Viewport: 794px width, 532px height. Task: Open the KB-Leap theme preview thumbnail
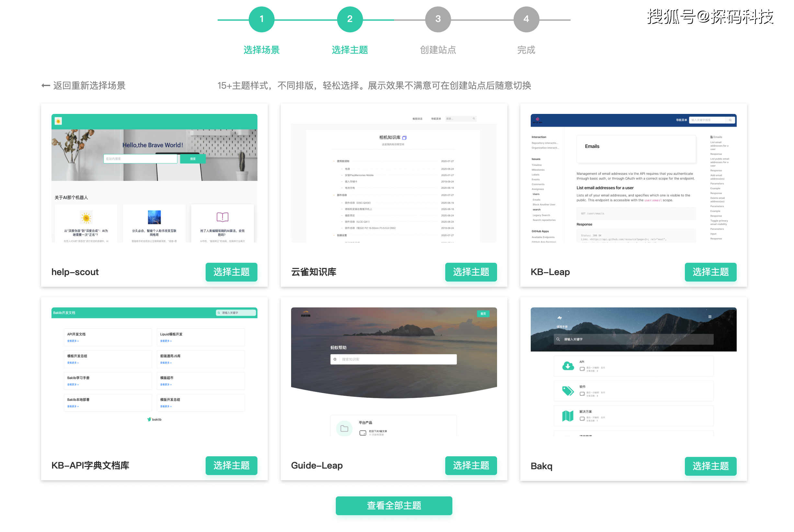(x=633, y=178)
